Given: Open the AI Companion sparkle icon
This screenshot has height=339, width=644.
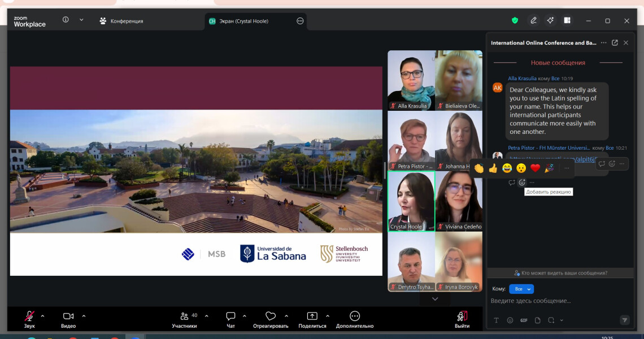Looking at the screenshot, I should [x=550, y=20].
